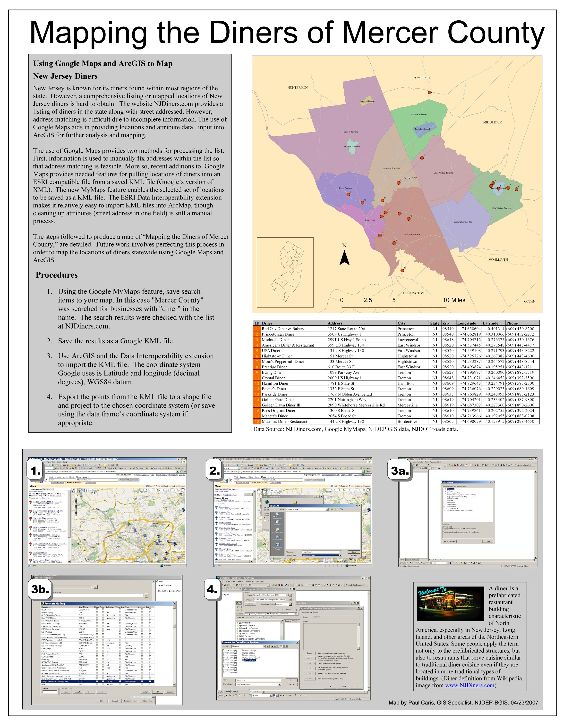Click My Computer icon in Save As dialog
The height and width of the screenshot is (728, 563).
[x=278, y=538]
